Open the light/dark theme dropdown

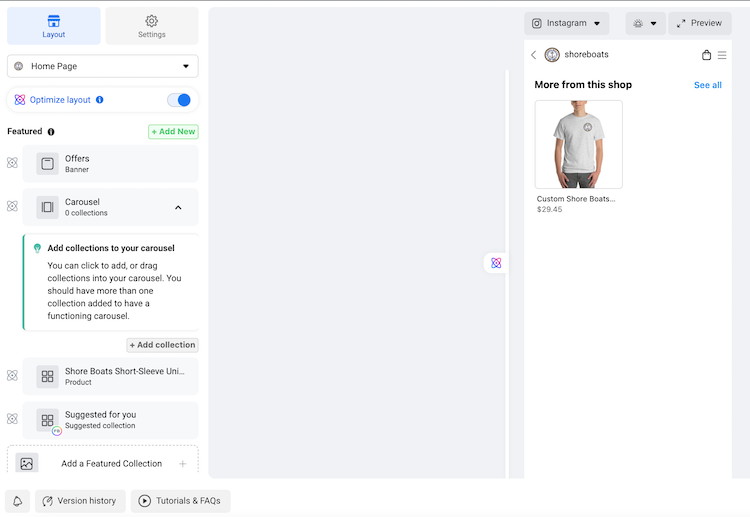pos(645,23)
